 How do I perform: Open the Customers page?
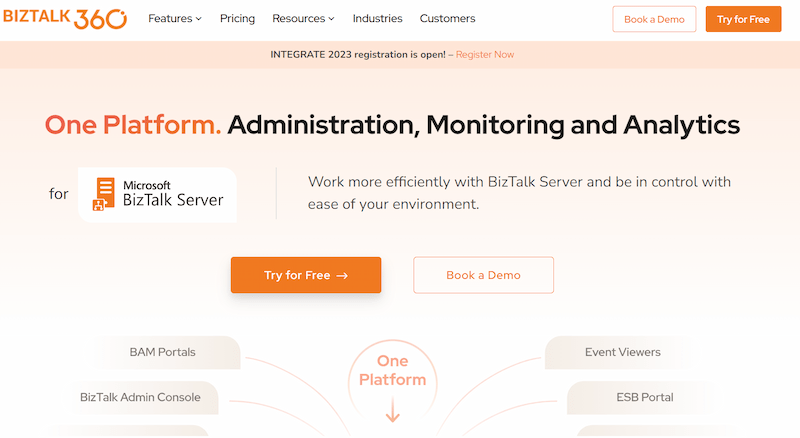coord(447,18)
